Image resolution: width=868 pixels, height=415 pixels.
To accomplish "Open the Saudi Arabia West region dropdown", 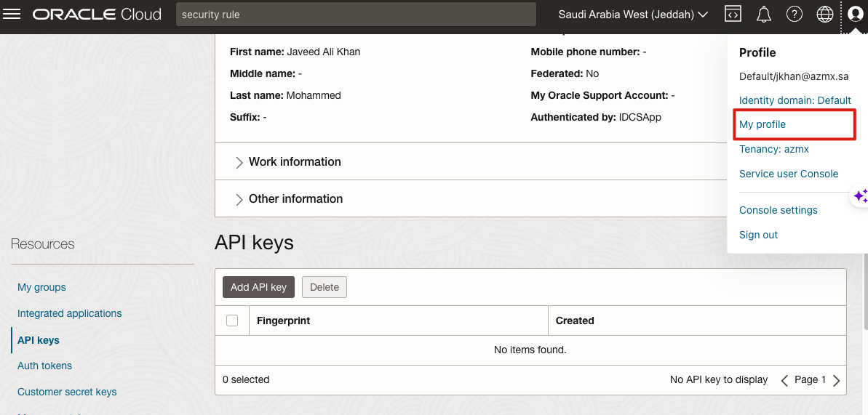I will pos(633,15).
